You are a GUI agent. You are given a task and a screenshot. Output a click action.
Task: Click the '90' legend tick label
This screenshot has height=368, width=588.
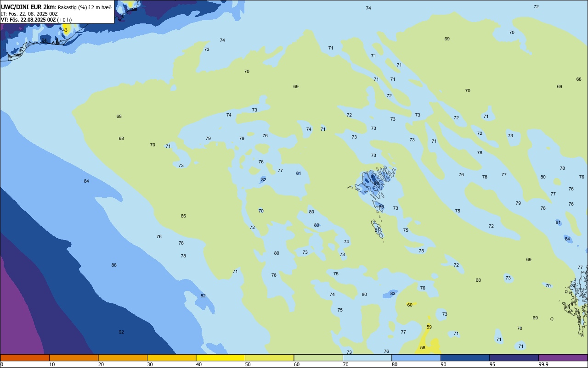pyautogui.click(x=444, y=364)
